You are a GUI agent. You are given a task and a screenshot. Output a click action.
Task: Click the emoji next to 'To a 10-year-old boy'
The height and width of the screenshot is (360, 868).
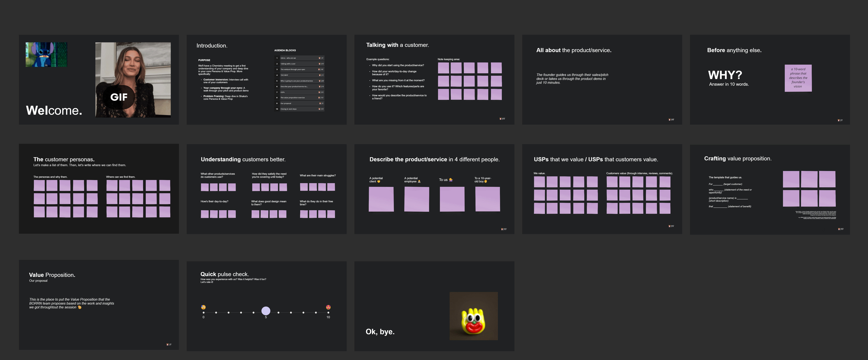486,181
